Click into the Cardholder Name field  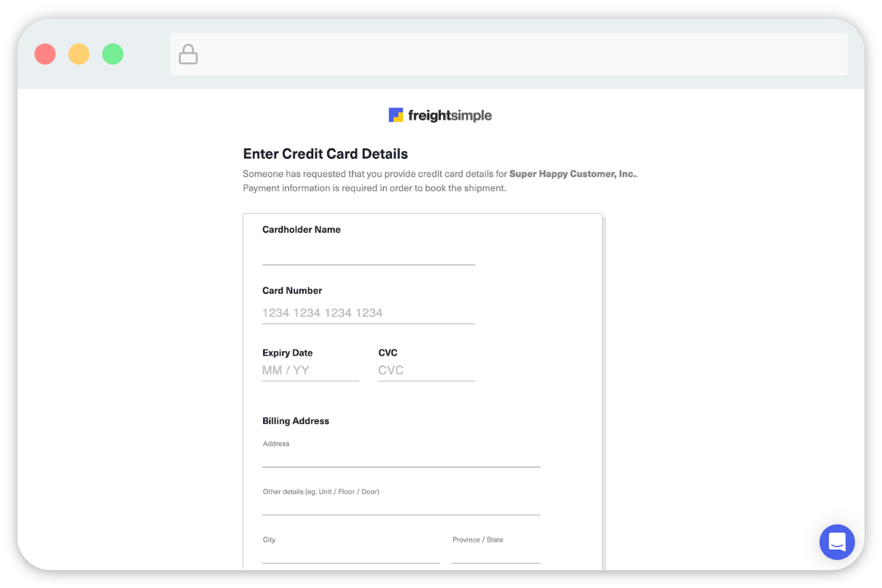(368, 254)
